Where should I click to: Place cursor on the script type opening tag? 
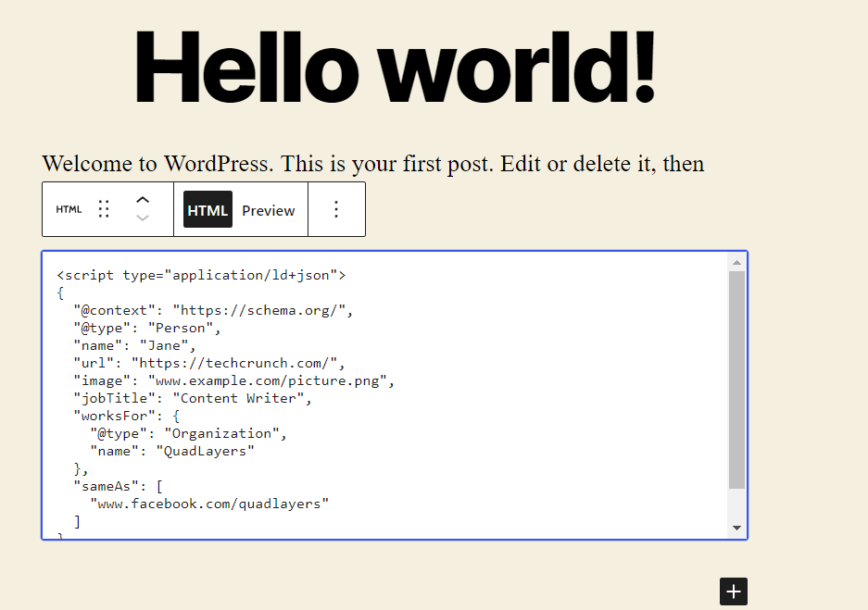coord(201,275)
